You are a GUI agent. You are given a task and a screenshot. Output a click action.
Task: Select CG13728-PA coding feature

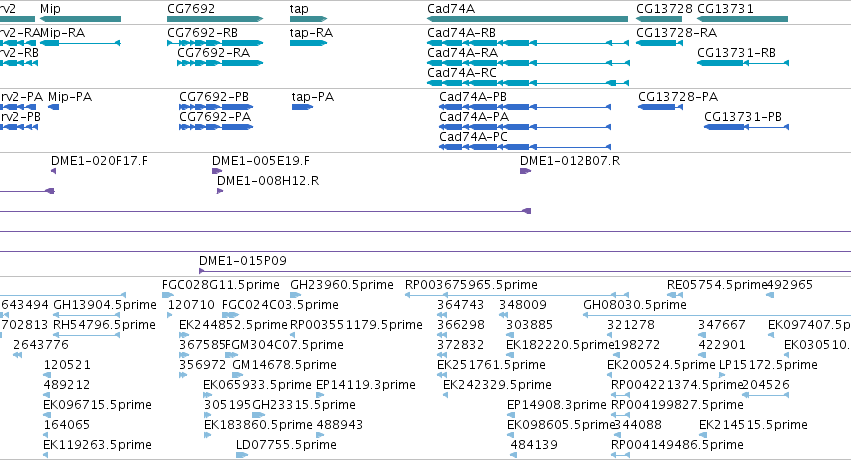pos(660,107)
